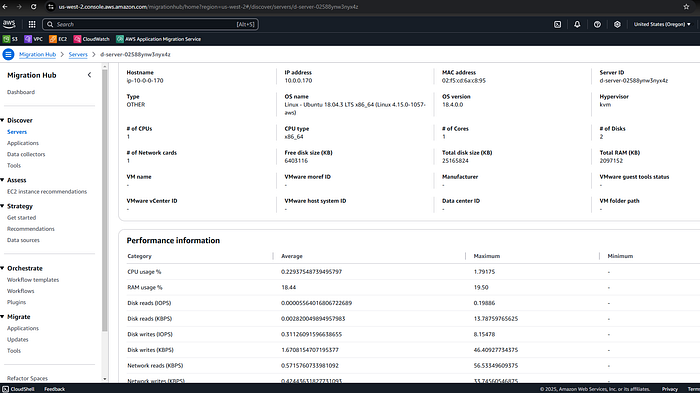Screen dimensions: 700x393
Task: Open the settings gear in top bar
Action: (x=617, y=24)
